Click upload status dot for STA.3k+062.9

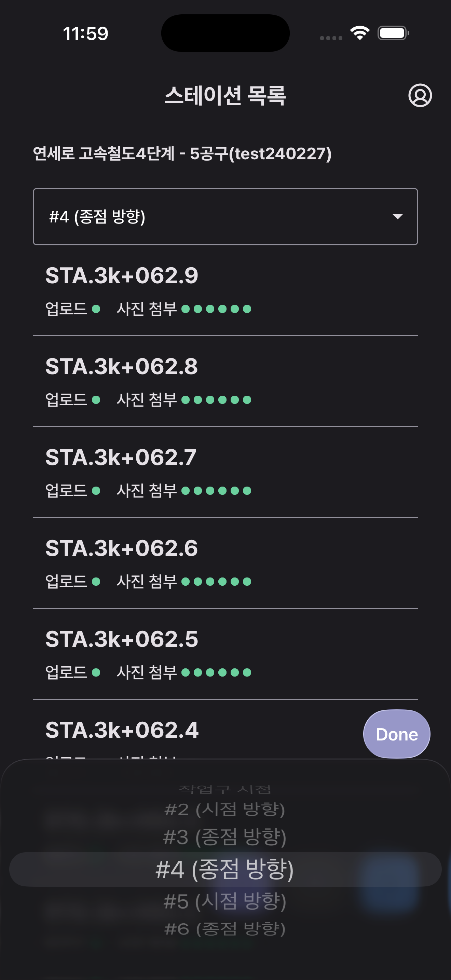(x=96, y=309)
